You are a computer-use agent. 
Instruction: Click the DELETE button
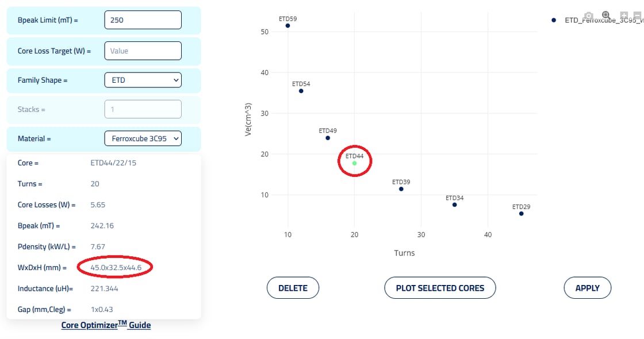(293, 288)
